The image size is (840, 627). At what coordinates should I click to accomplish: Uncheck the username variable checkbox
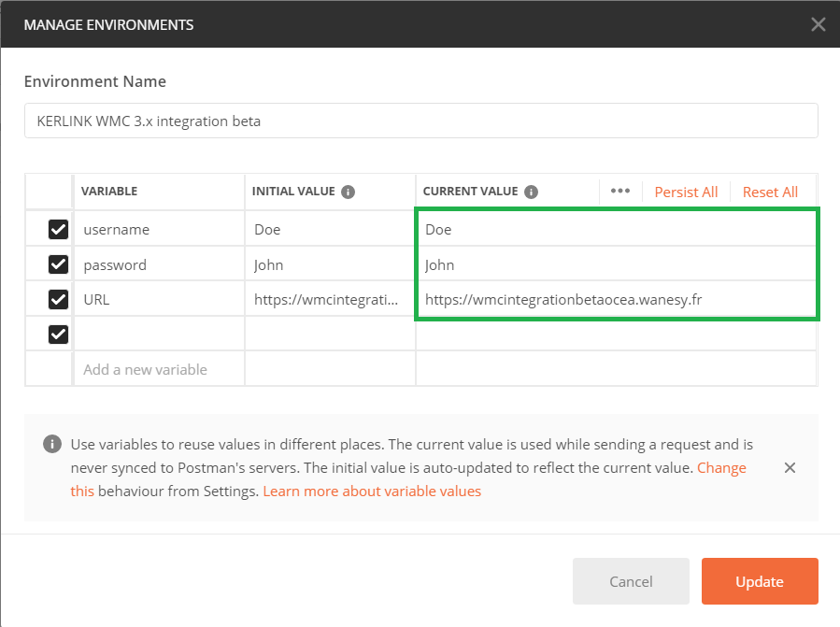point(58,229)
